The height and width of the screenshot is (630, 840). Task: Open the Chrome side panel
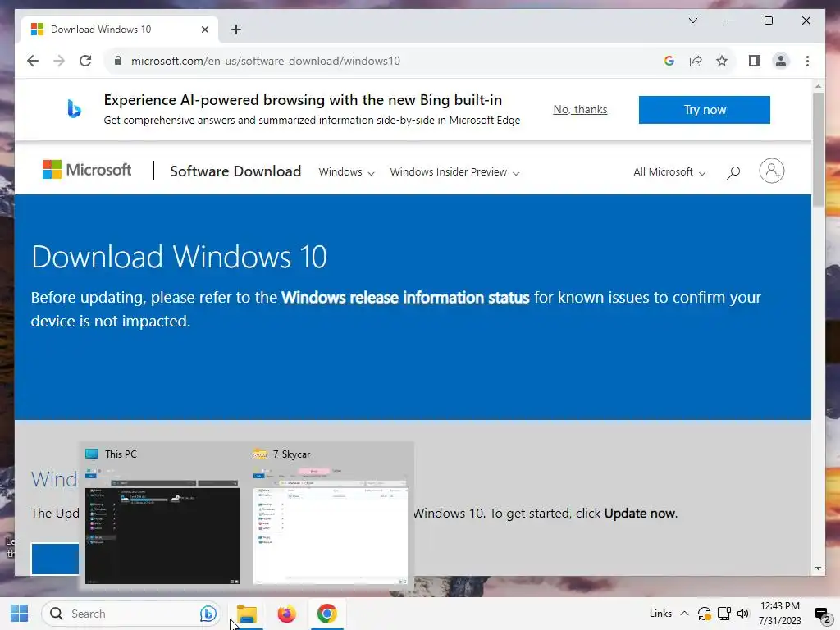(755, 61)
